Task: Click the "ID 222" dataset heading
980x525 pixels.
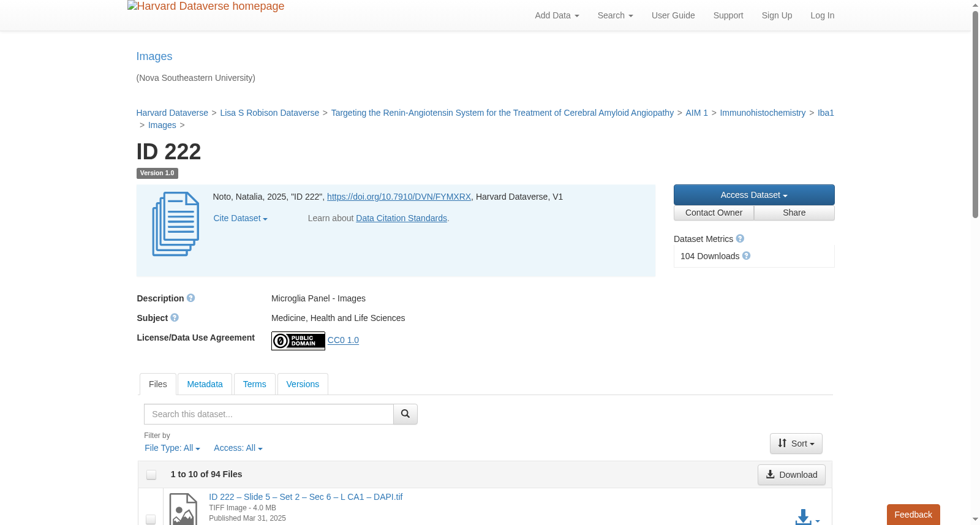Action: pos(168,151)
